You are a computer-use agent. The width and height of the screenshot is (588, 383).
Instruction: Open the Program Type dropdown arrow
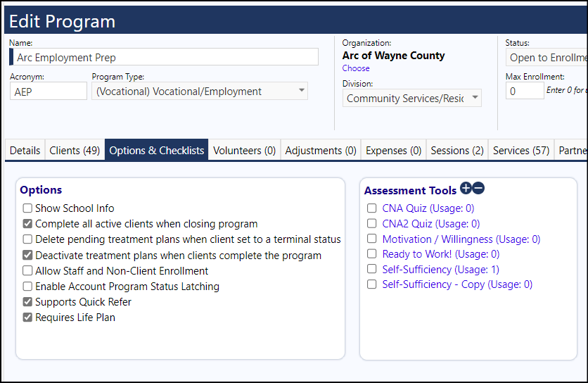(x=302, y=91)
